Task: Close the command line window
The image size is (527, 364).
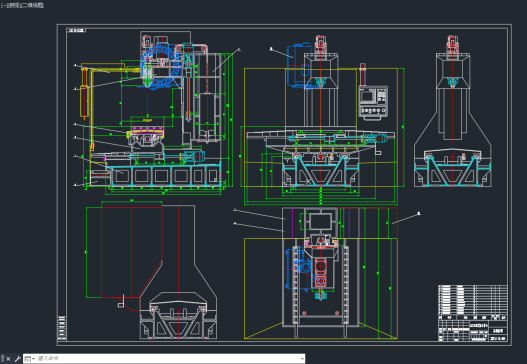Action: pos(8,359)
